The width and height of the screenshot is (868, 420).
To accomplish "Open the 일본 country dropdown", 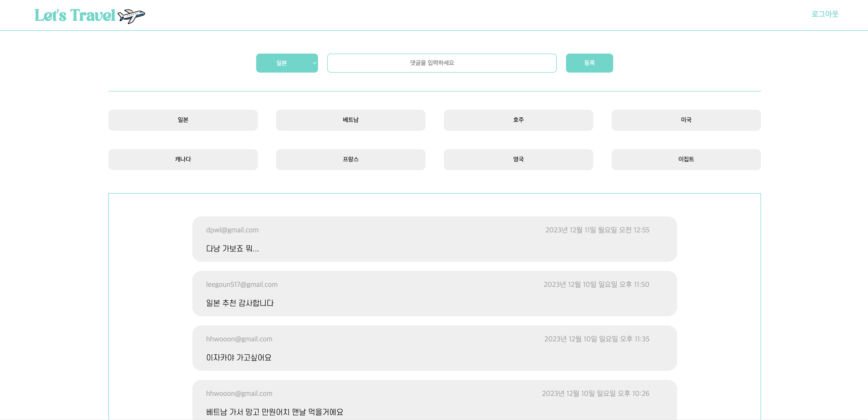I will tap(286, 63).
